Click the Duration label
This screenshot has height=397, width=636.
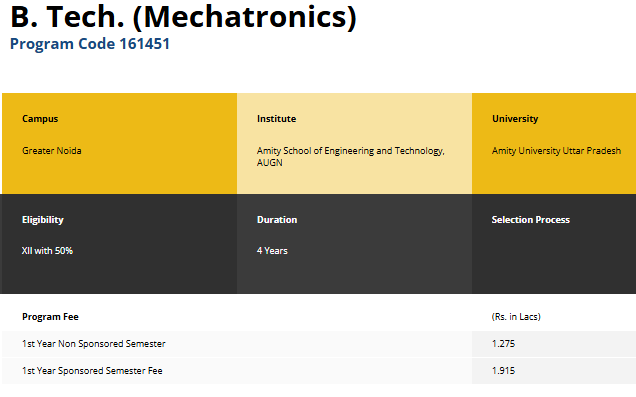pyautogui.click(x=277, y=220)
